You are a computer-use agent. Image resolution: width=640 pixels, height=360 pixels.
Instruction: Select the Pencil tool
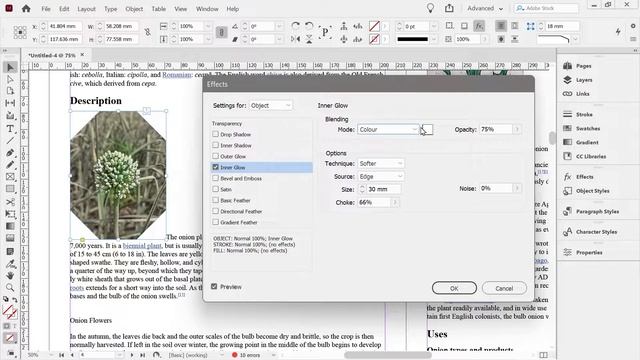(x=10, y=165)
